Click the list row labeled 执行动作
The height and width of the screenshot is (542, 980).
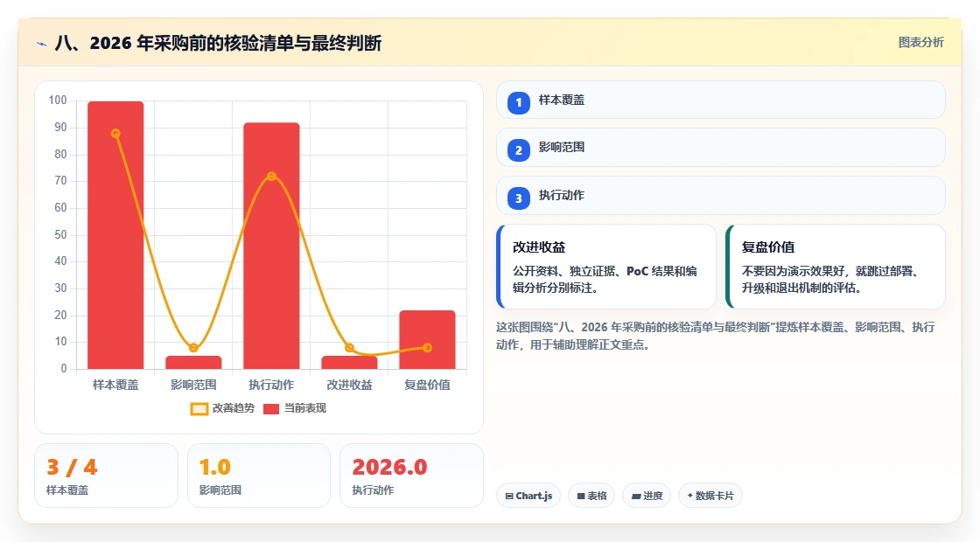tap(721, 196)
